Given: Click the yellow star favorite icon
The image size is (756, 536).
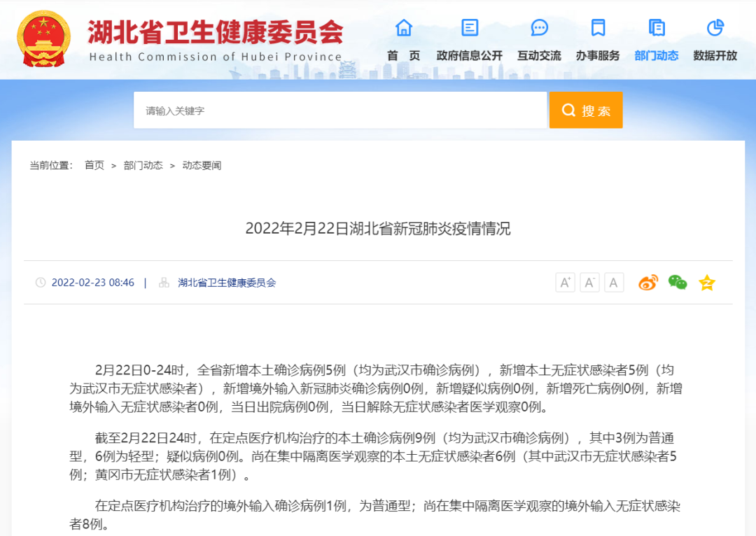Looking at the screenshot, I should pyautogui.click(x=707, y=283).
